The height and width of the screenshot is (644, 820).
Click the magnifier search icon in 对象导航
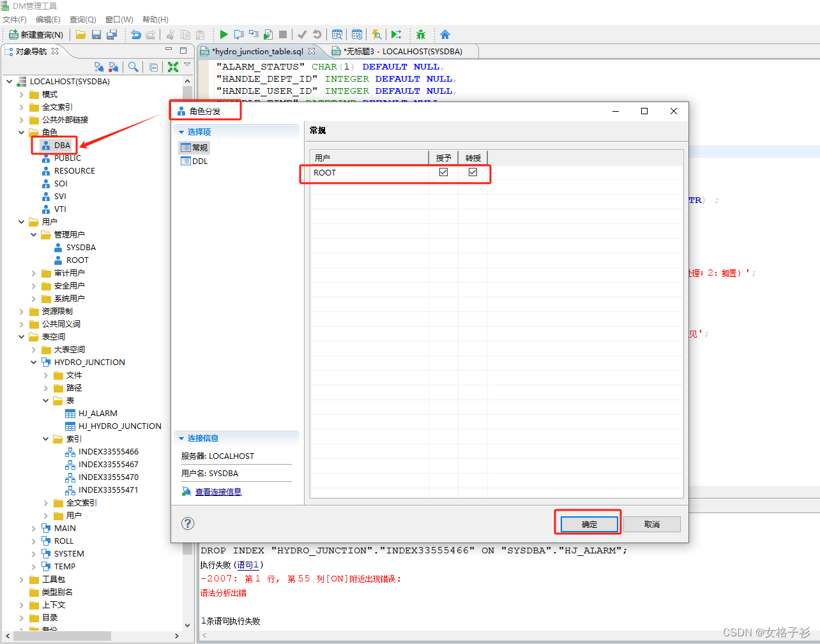[x=133, y=66]
